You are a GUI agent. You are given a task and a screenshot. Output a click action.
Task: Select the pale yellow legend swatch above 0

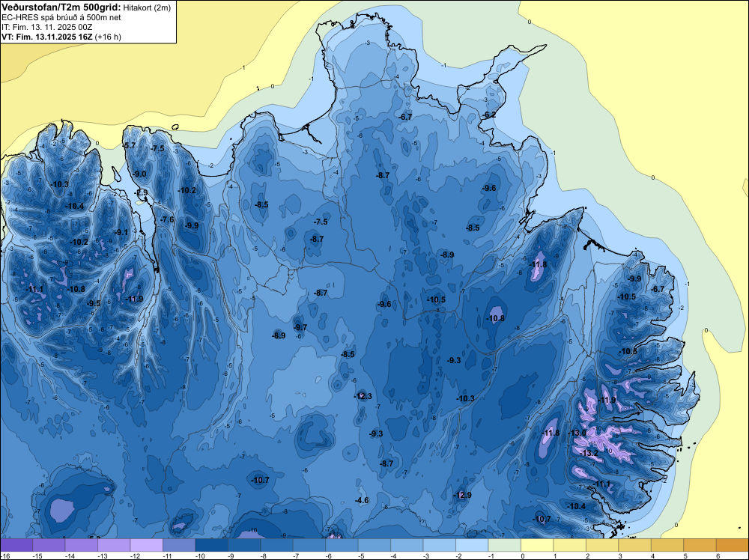[x=537, y=545]
